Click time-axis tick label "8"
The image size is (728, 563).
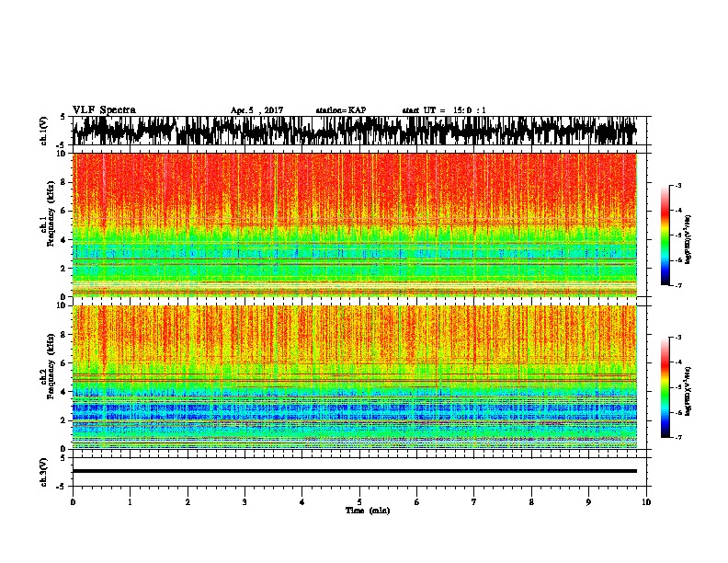pos(531,501)
